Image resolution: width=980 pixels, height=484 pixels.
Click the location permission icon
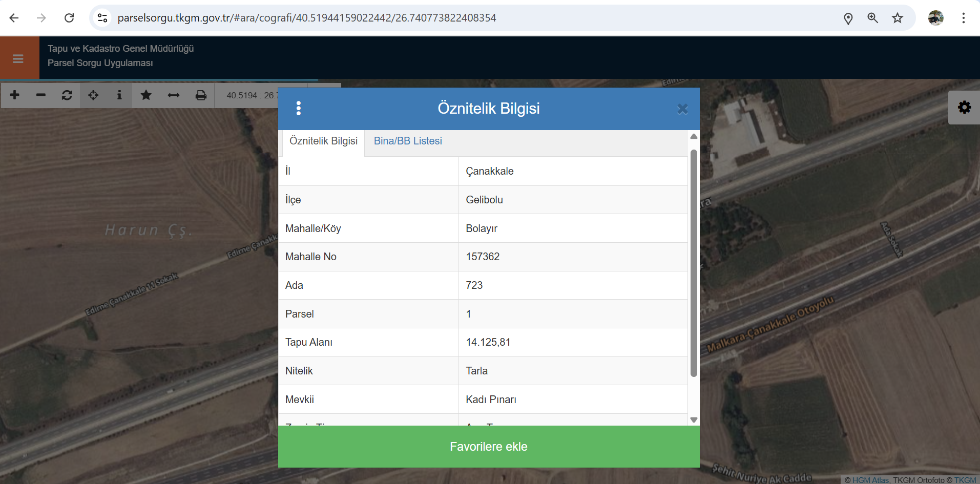(848, 18)
